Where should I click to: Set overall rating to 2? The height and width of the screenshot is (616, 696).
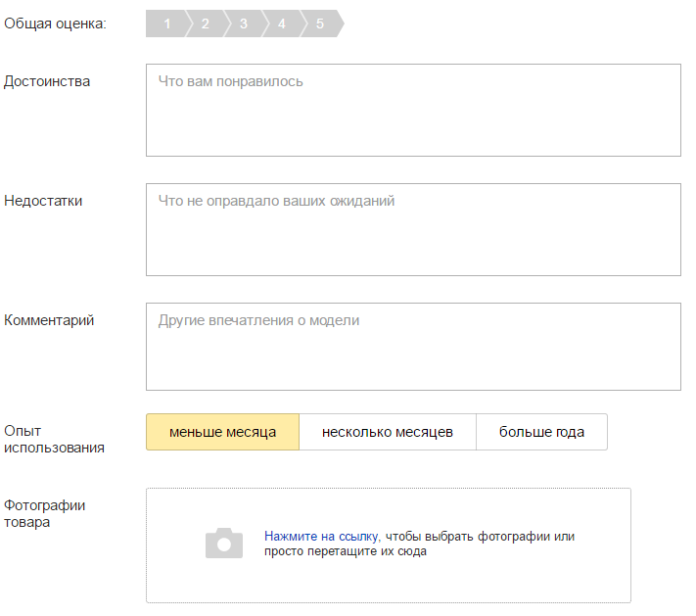pos(205,24)
